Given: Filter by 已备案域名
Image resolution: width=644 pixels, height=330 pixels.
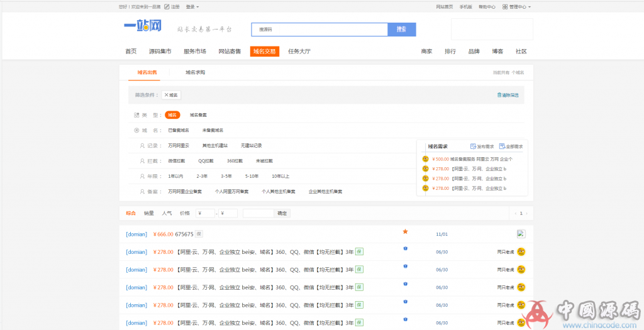Looking at the screenshot, I should pyautogui.click(x=179, y=131).
